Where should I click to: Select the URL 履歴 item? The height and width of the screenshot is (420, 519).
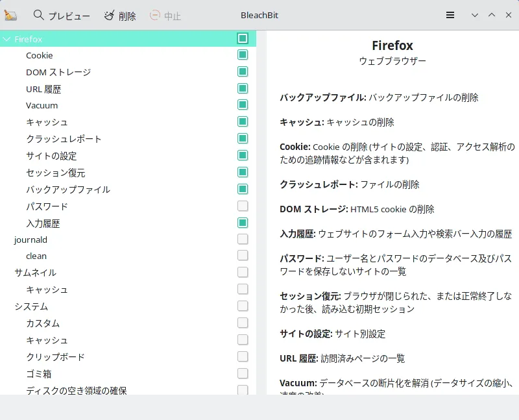pos(43,89)
